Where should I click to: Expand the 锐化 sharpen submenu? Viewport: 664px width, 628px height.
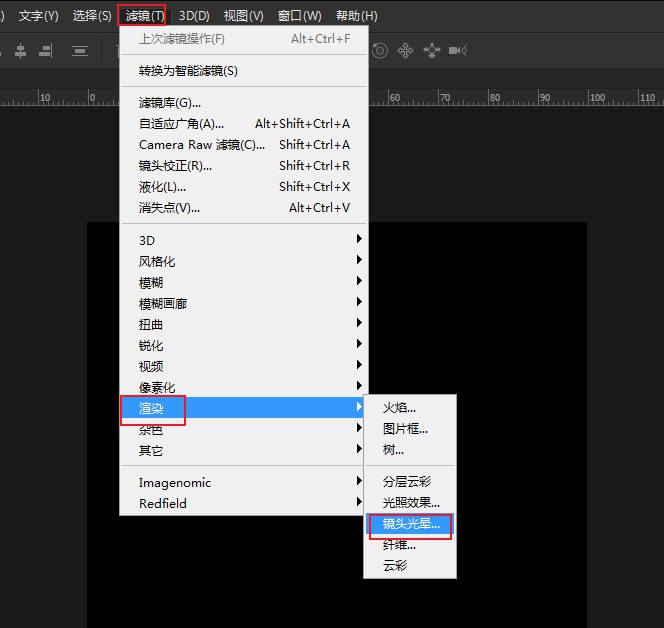[x=244, y=345]
